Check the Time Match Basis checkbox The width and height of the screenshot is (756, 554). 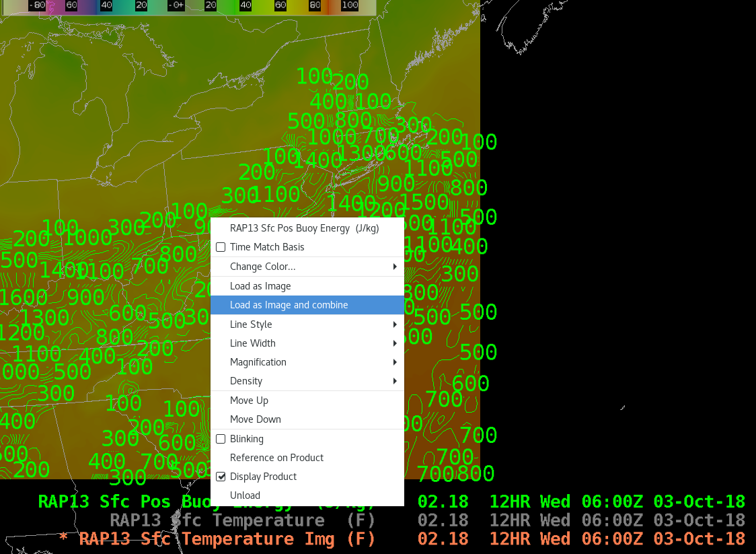[x=221, y=247]
